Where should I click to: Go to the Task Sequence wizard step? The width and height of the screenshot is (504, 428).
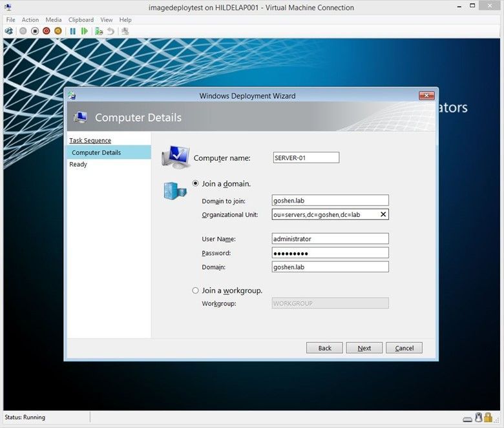90,140
